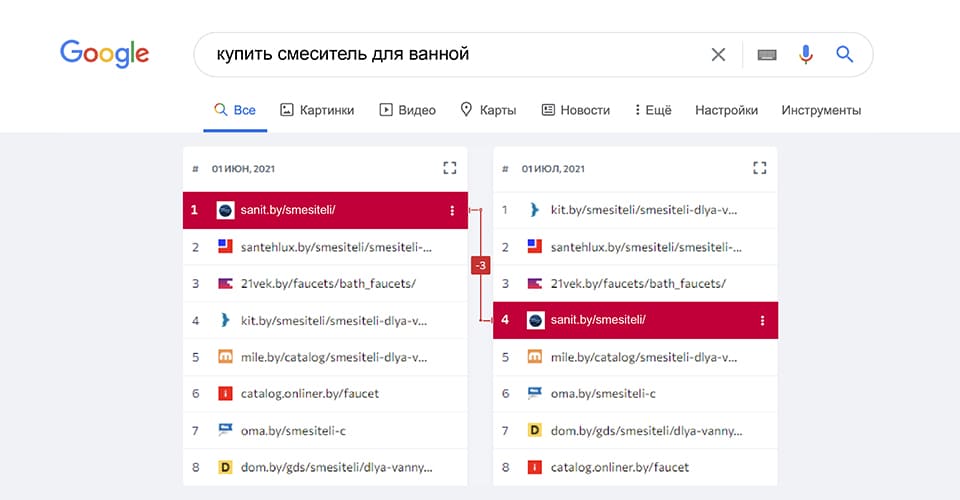Click the oma.by favicon in the June list
The width and height of the screenshot is (960, 500).
[225, 430]
